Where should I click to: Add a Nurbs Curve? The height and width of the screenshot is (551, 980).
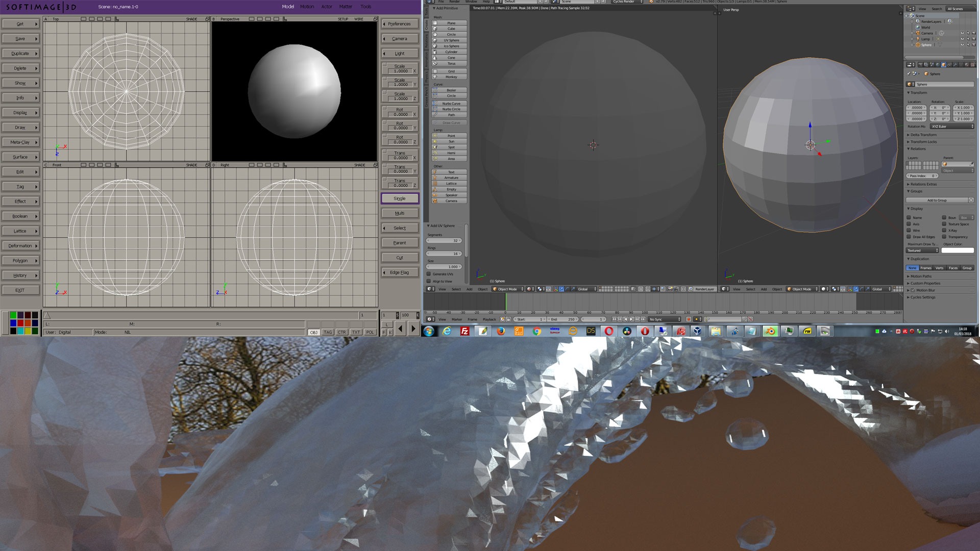click(450, 104)
